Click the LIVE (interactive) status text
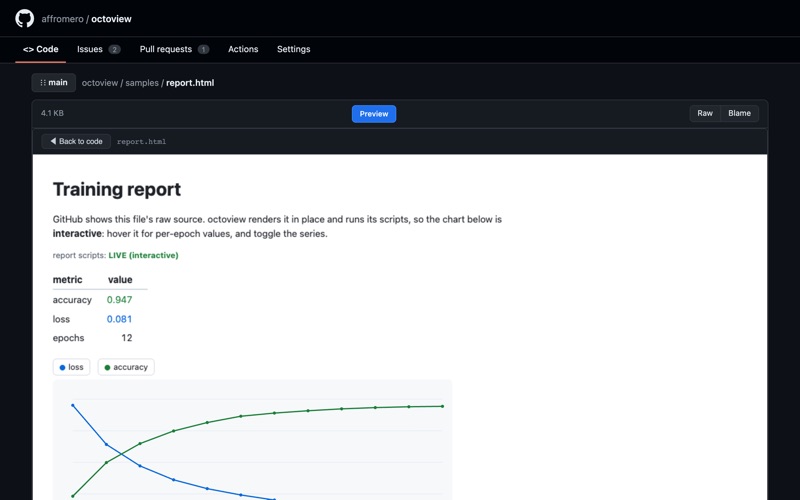The height and width of the screenshot is (500, 800). (143, 255)
